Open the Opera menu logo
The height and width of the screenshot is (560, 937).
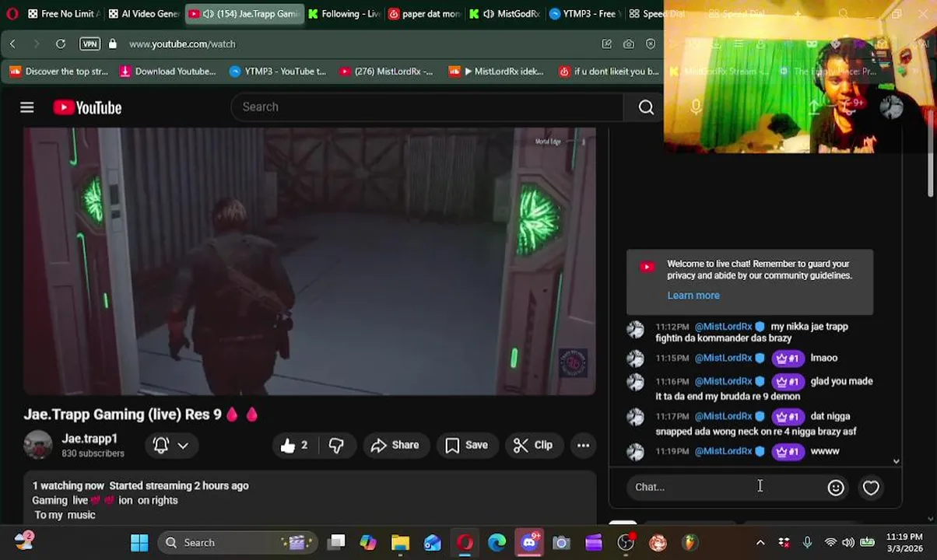pyautogui.click(x=12, y=14)
